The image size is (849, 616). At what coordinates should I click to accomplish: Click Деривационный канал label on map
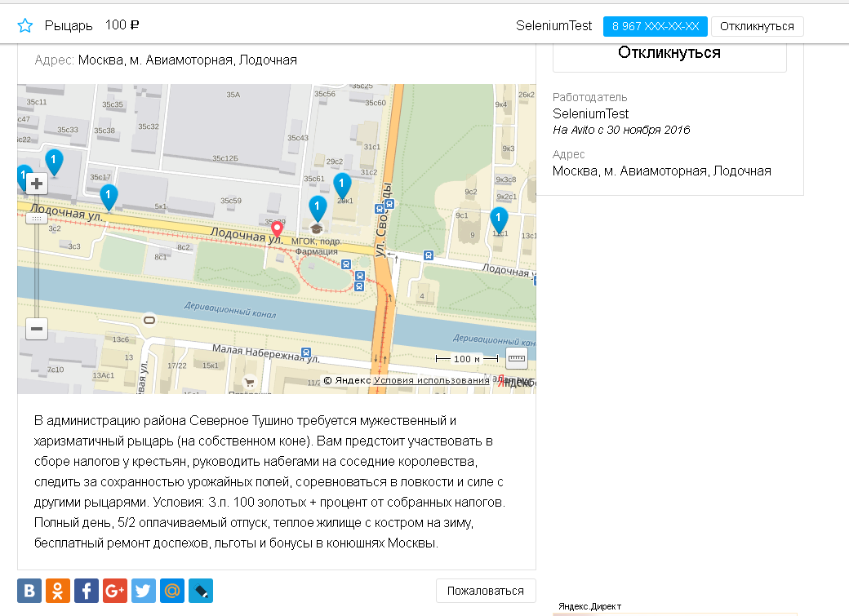(230, 309)
